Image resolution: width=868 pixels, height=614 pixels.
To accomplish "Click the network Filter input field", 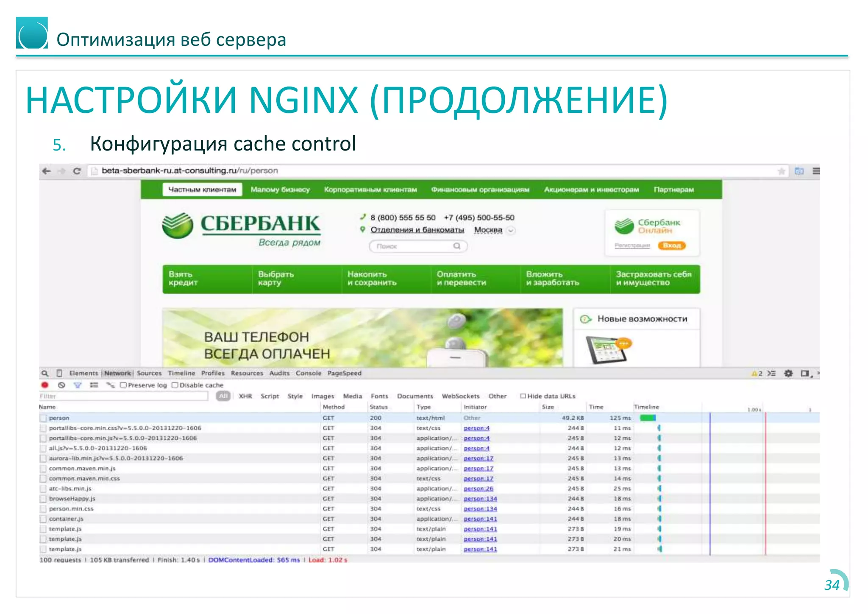I will tap(123, 396).
